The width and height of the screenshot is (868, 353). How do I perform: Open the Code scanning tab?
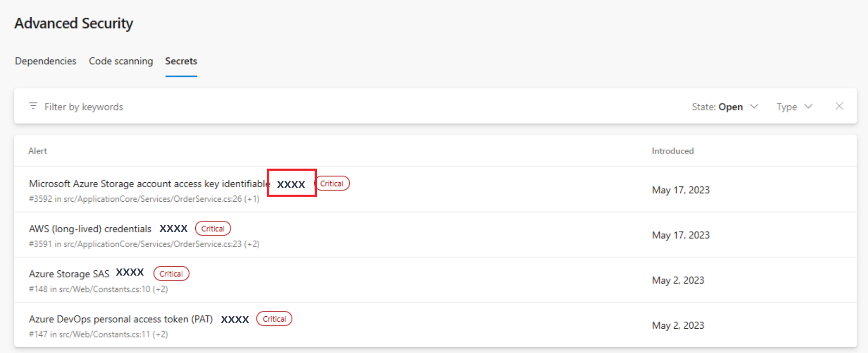[x=121, y=61]
